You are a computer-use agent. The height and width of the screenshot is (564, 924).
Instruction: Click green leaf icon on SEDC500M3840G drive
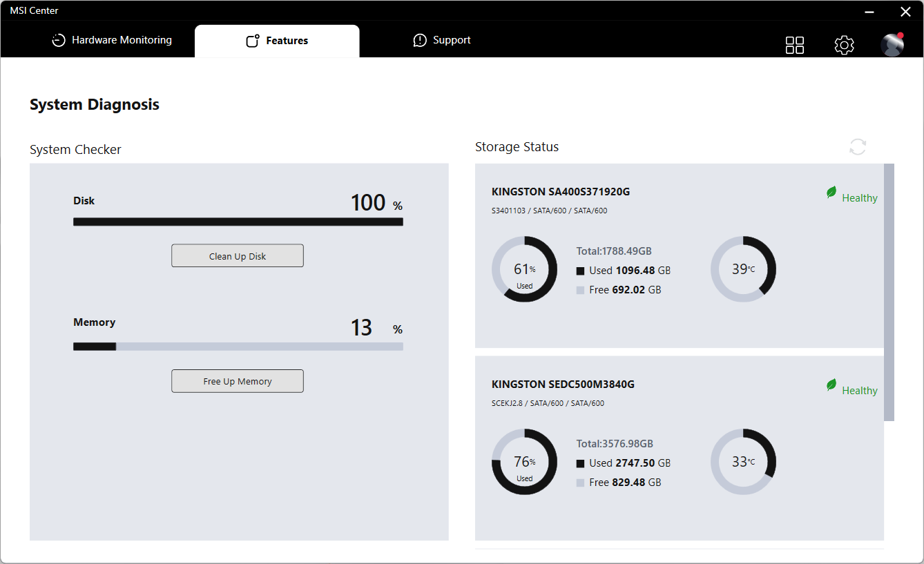[831, 385]
